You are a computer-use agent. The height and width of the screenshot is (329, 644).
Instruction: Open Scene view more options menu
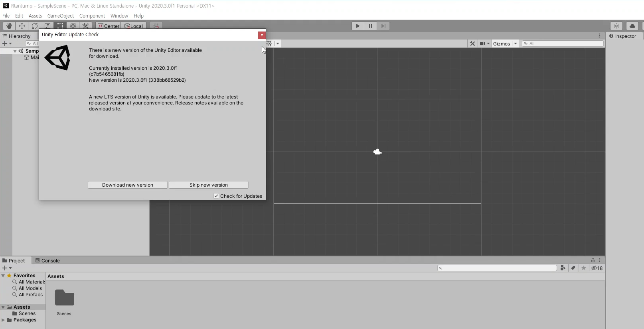pyautogui.click(x=599, y=35)
